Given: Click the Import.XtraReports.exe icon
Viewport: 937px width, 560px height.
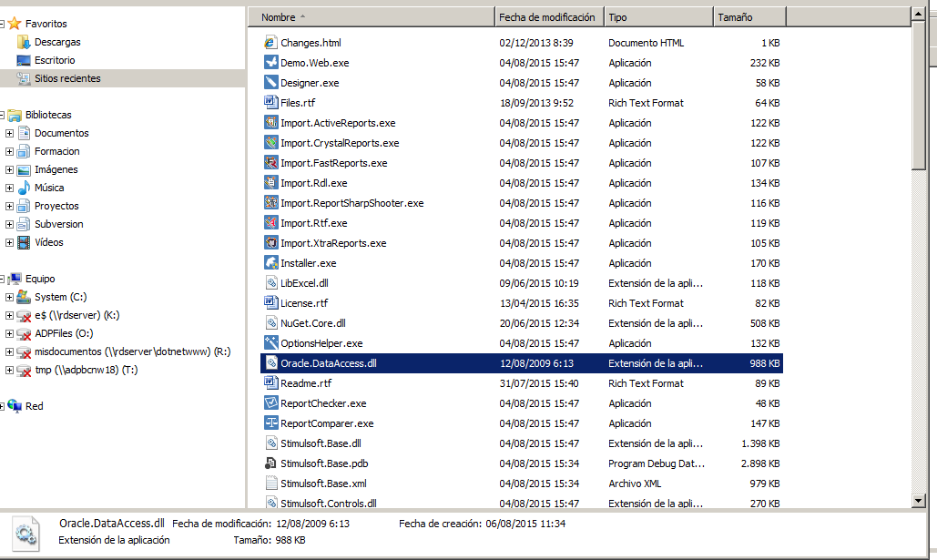Looking at the screenshot, I should click(x=270, y=242).
